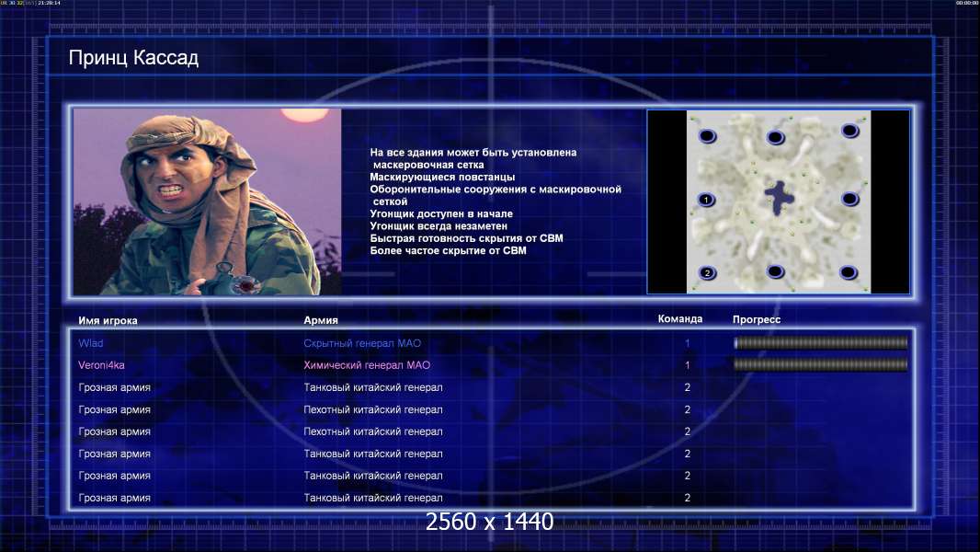Click "Угонщик всегда незаметен" line
980x552 pixels.
439,225
